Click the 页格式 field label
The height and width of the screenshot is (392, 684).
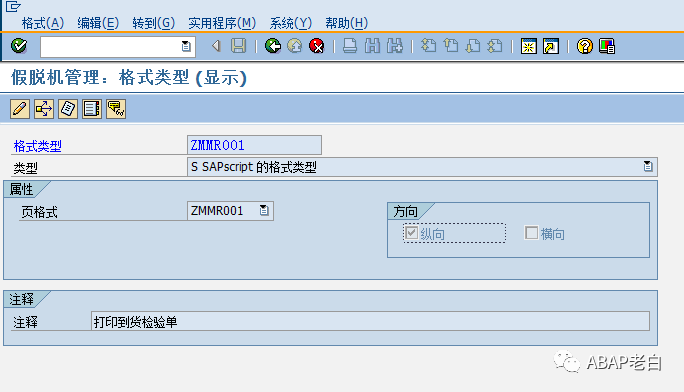tap(39, 212)
